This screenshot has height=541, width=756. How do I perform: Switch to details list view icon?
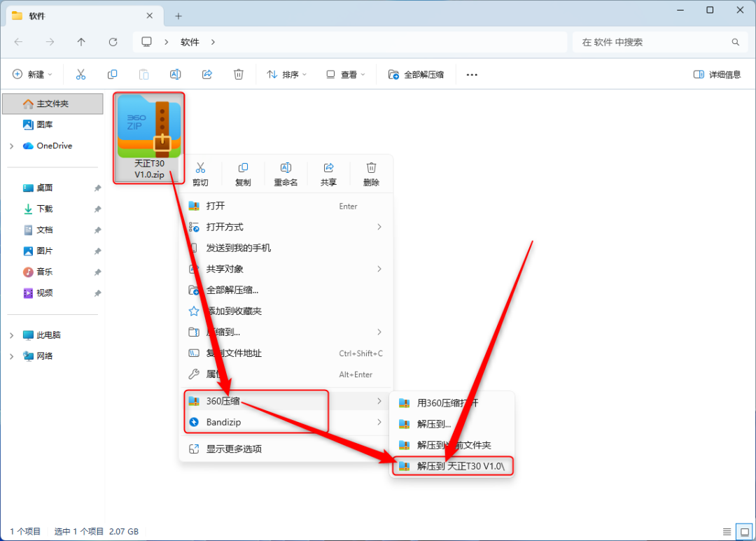pos(727,531)
